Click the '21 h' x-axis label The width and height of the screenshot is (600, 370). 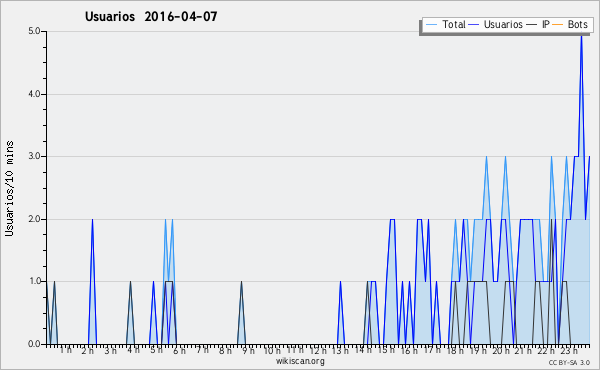click(523, 351)
